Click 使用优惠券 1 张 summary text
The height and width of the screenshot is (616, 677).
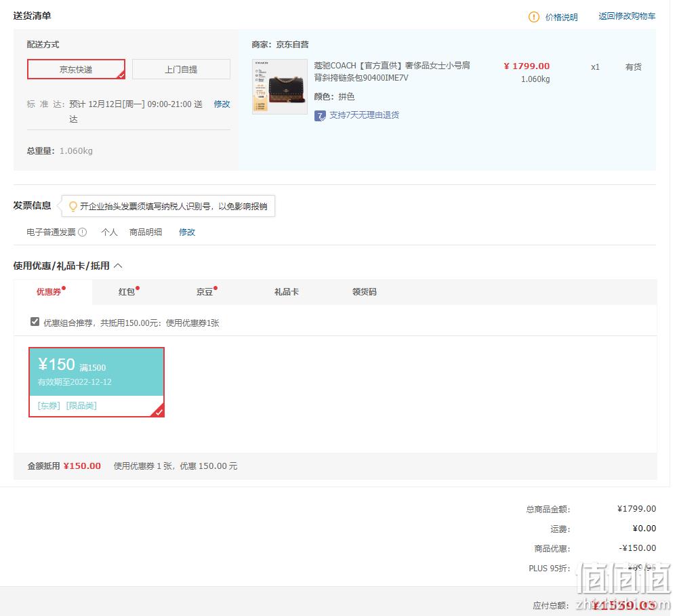[142, 466]
